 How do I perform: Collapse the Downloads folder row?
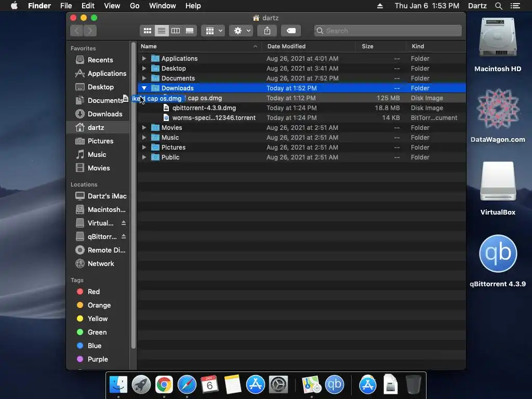[x=144, y=88]
